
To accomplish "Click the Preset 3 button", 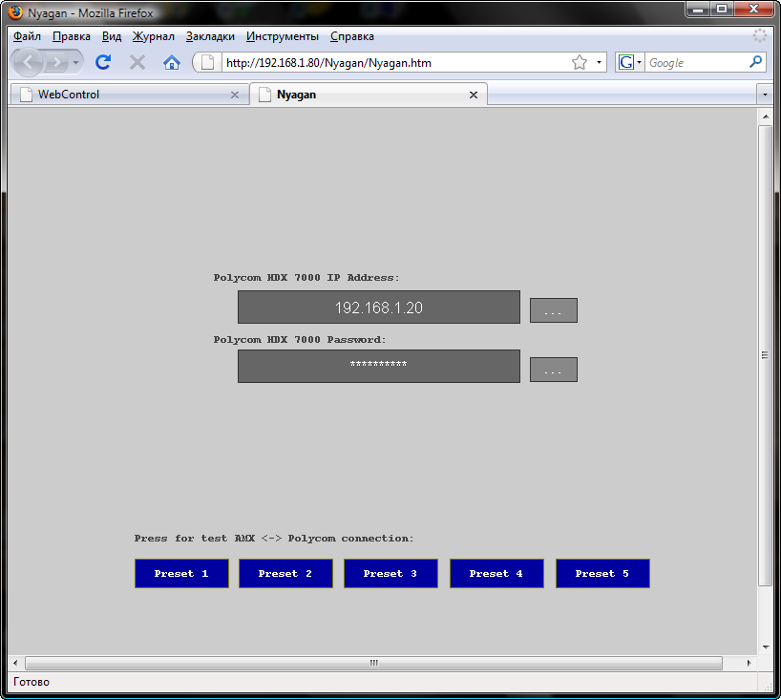I will tap(390, 573).
